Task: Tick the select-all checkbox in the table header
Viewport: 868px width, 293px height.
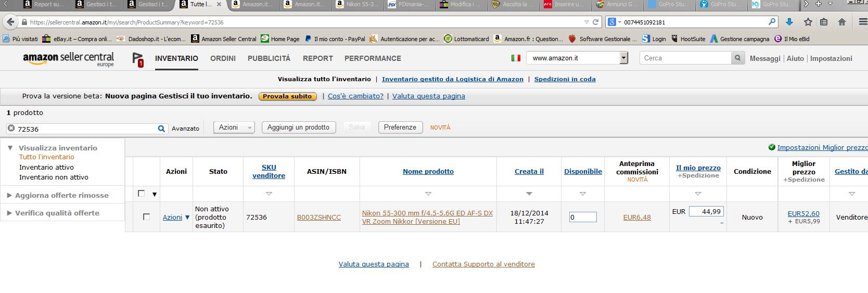Action: (141, 194)
